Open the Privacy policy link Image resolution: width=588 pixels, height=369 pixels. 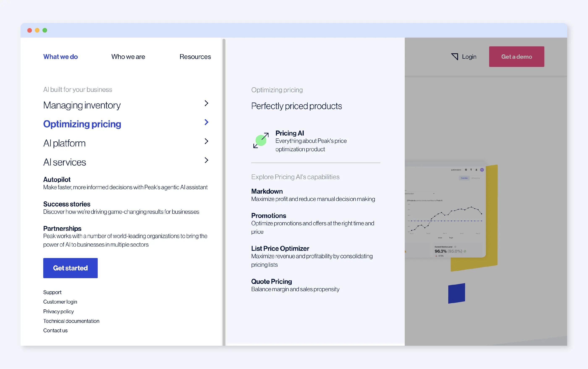[x=58, y=311]
